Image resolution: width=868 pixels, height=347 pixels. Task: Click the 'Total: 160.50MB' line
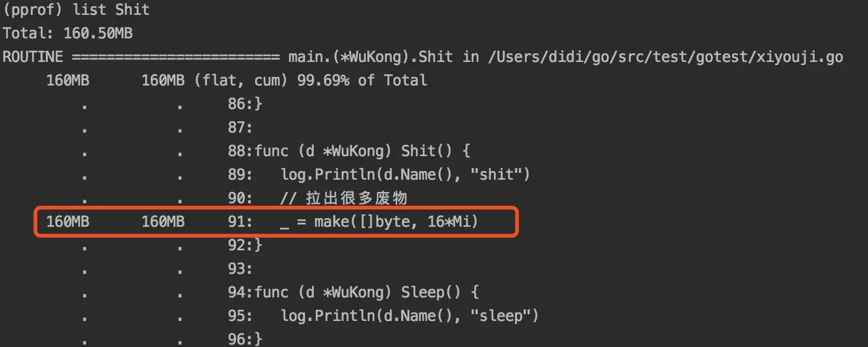68,33
